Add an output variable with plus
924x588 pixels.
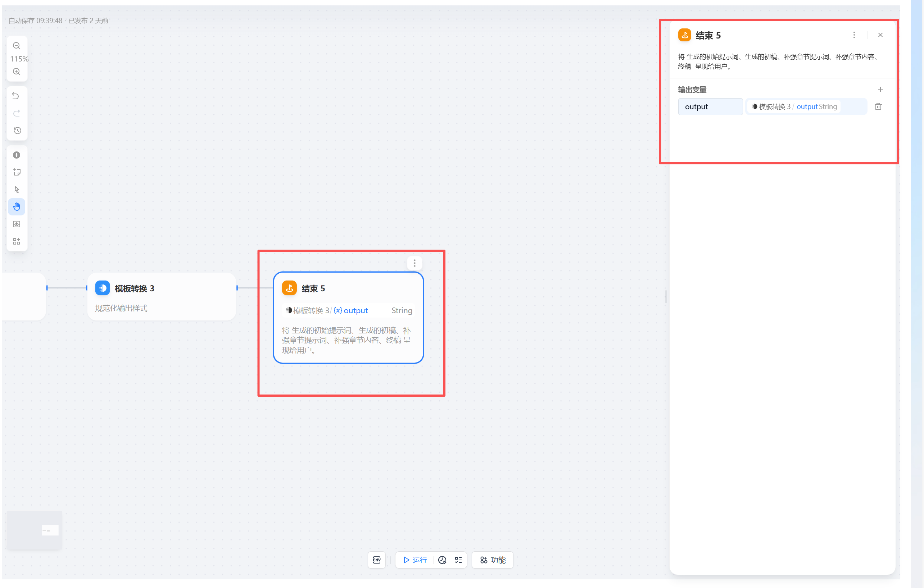tap(880, 90)
